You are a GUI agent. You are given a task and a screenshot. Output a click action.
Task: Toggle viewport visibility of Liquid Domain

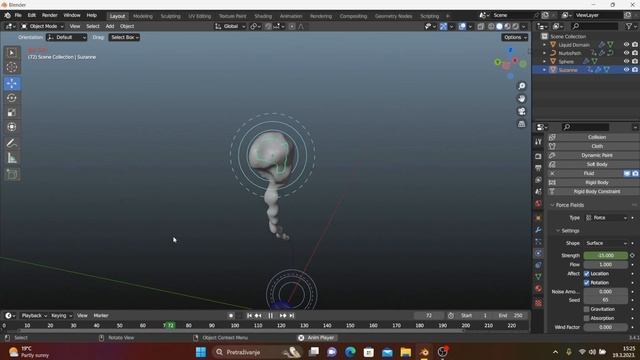626,44
